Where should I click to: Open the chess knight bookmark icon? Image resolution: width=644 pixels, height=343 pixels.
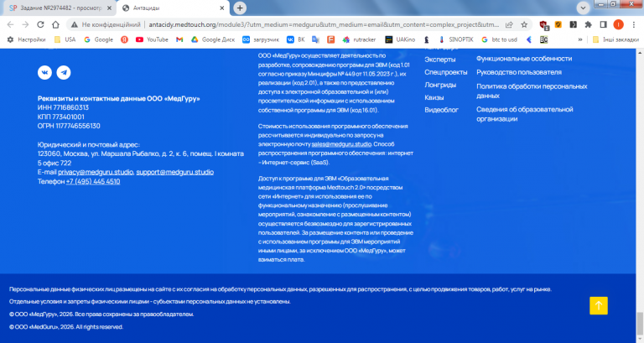[x=427, y=39]
